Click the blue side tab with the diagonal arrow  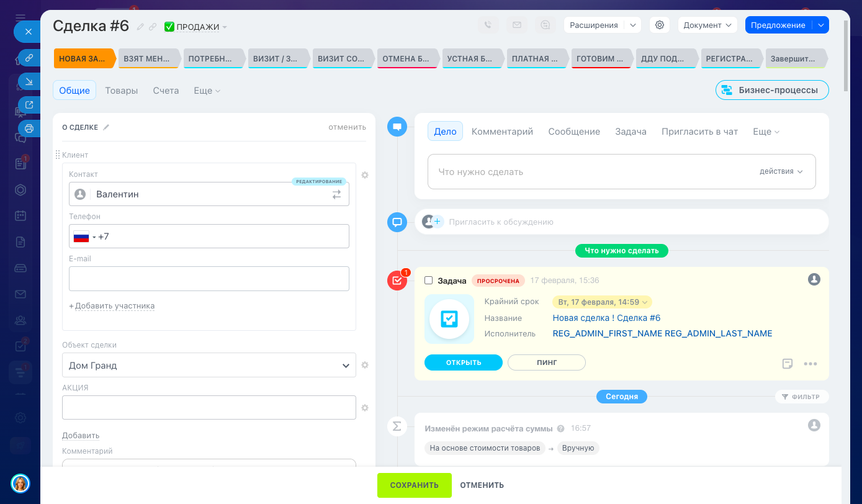coord(29,81)
